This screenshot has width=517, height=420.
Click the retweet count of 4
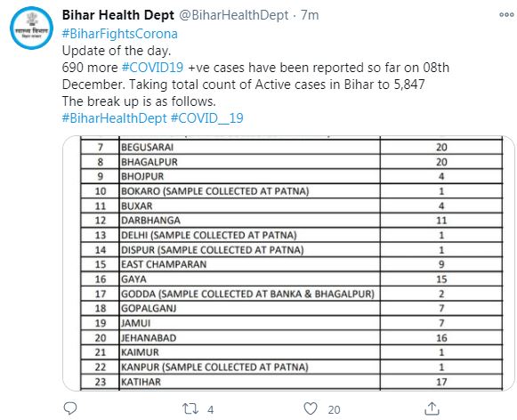(211, 410)
